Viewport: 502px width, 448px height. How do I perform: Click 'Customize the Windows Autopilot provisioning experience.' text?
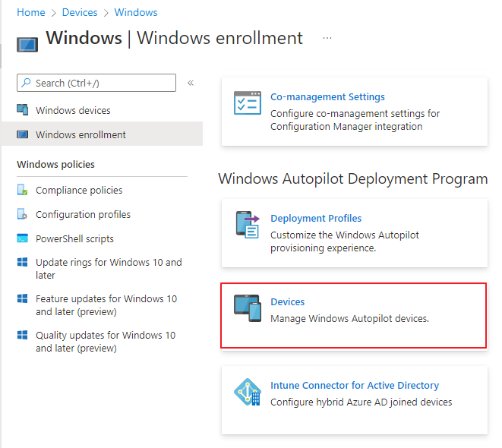345,241
